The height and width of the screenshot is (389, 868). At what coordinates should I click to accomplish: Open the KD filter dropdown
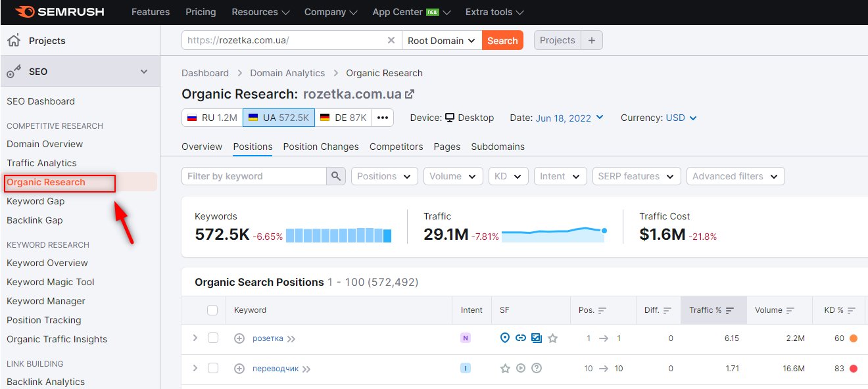508,176
